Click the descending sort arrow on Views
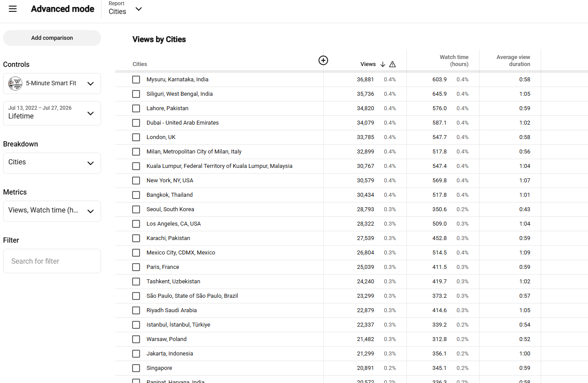 pos(383,64)
